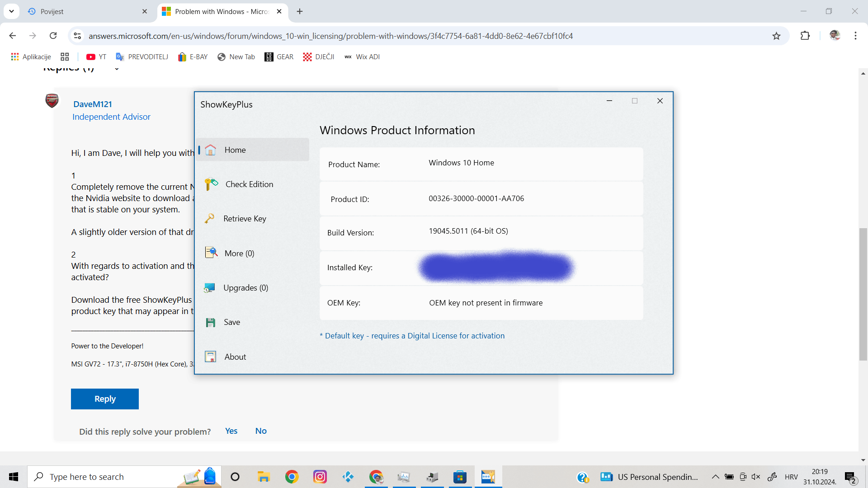Open tab groups grid icon in bookmarks bar

pyautogui.click(x=65, y=56)
